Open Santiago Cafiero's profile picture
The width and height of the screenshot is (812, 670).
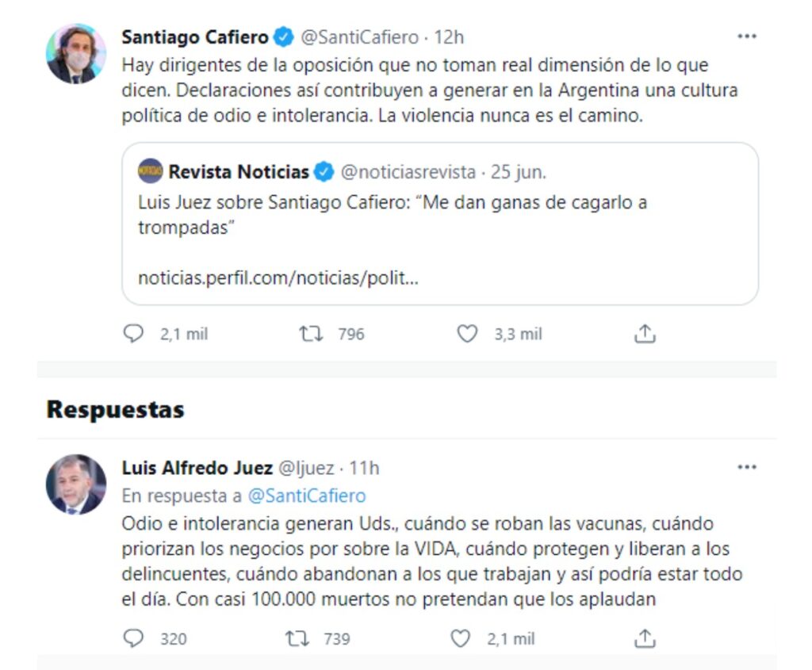76,54
